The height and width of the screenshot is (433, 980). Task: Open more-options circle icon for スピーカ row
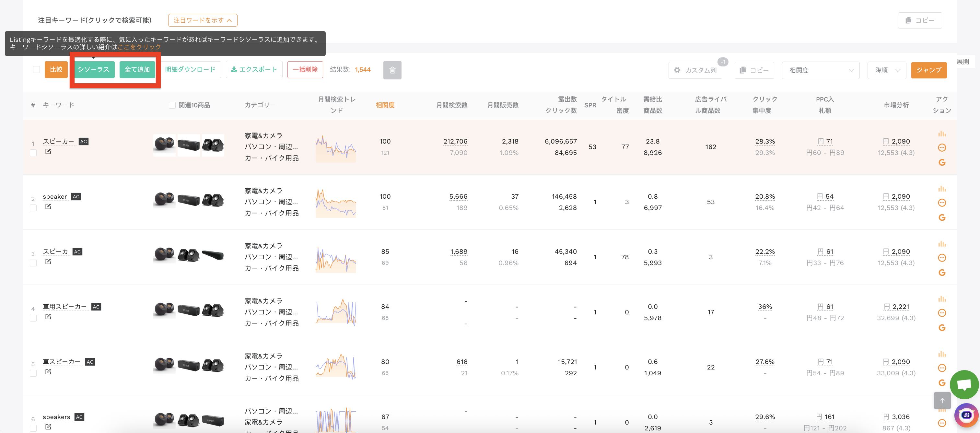click(x=941, y=258)
